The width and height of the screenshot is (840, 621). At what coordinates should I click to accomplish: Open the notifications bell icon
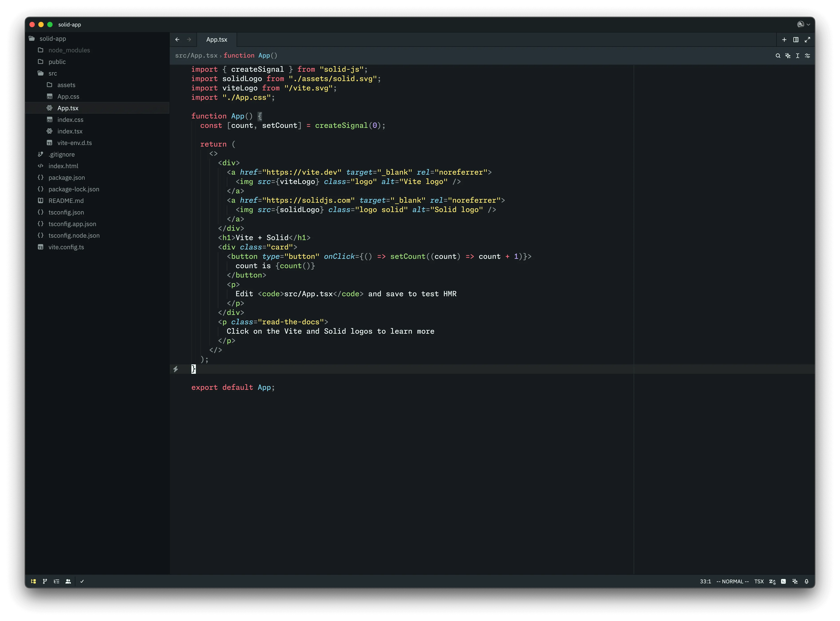(806, 581)
